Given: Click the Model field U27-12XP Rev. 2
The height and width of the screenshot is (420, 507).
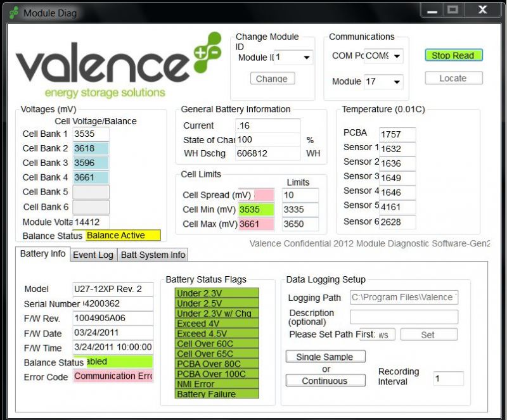Looking at the screenshot, I should coord(113,289).
